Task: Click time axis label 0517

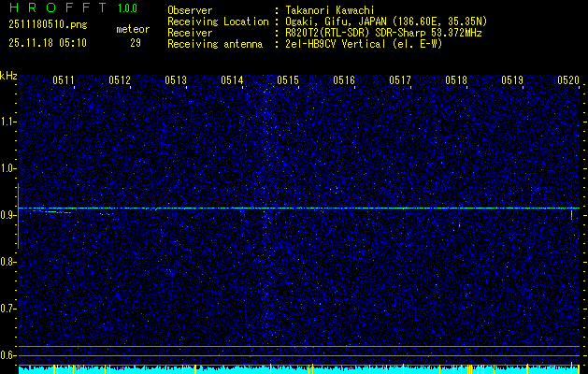Action: coord(400,79)
